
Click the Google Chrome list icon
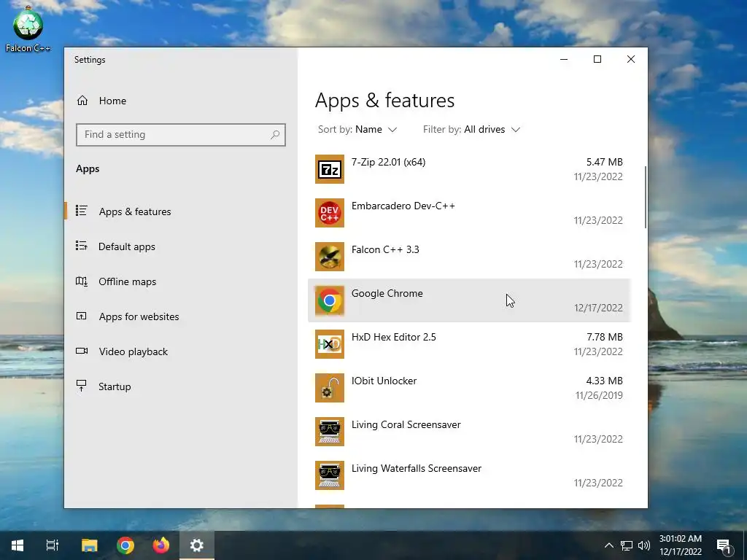click(330, 300)
